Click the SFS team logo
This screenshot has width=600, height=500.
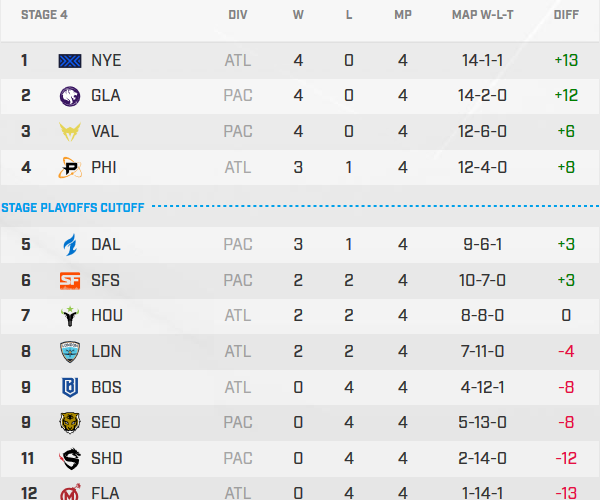point(71,281)
